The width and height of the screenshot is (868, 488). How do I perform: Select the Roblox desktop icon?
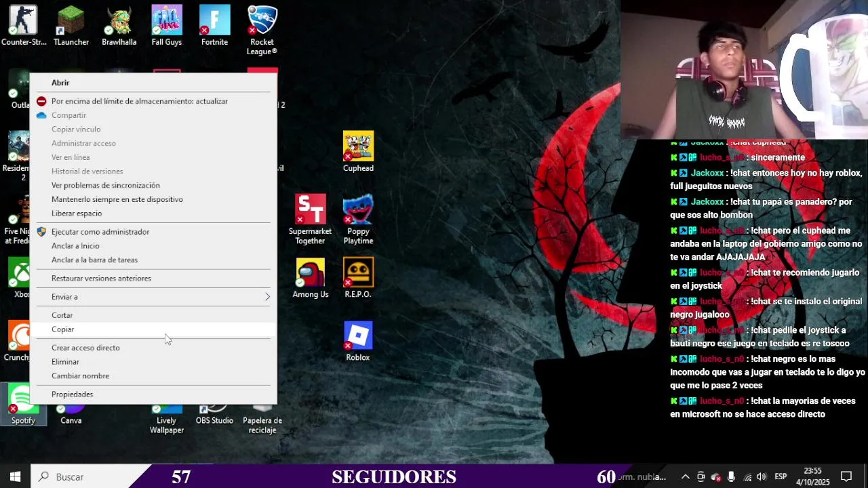point(358,342)
